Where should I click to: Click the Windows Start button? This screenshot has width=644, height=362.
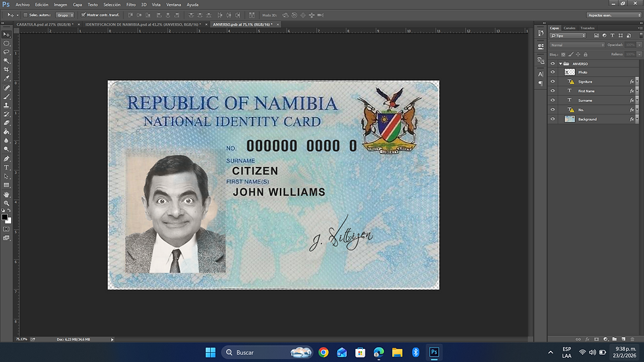210,352
